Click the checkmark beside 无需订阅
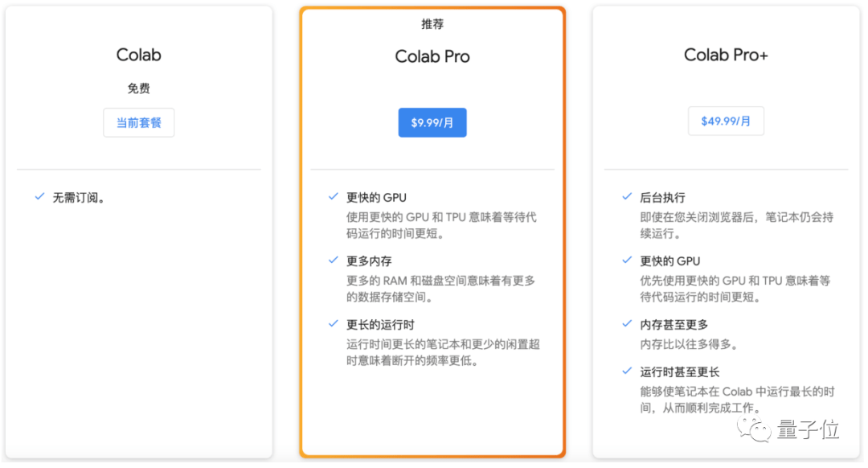Viewport: 868px width, 468px height. coord(39,196)
